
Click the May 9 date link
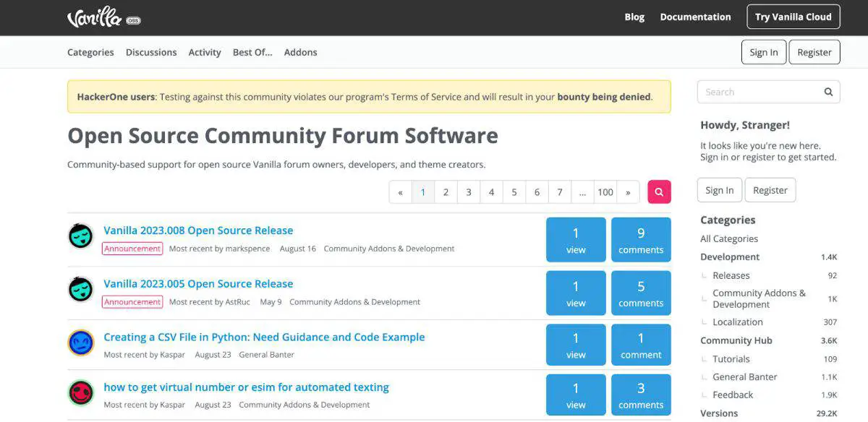[271, 302]
